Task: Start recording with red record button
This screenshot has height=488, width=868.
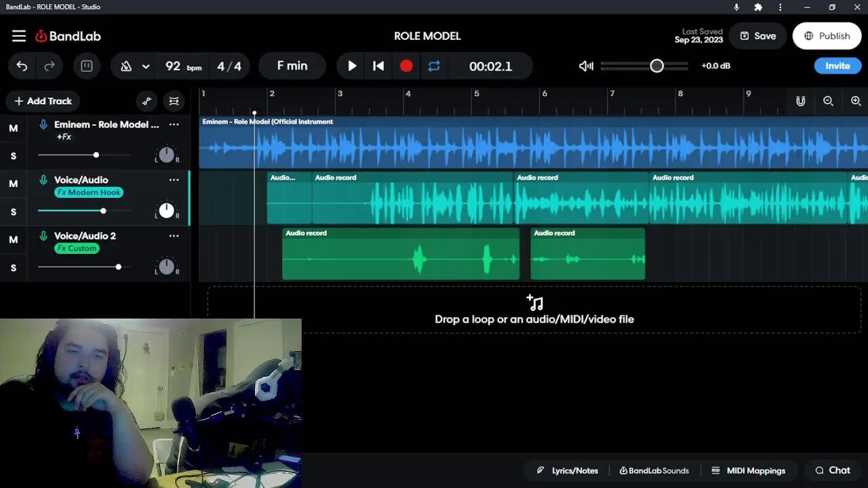Action: (406, 66)
